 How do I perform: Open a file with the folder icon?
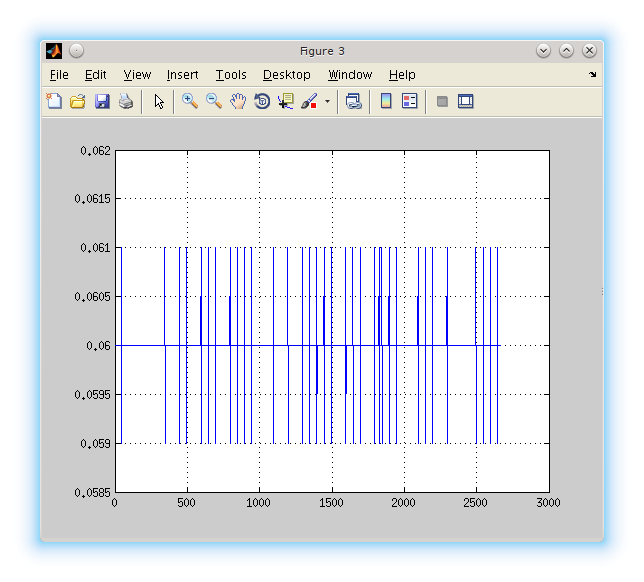[78, 101]
